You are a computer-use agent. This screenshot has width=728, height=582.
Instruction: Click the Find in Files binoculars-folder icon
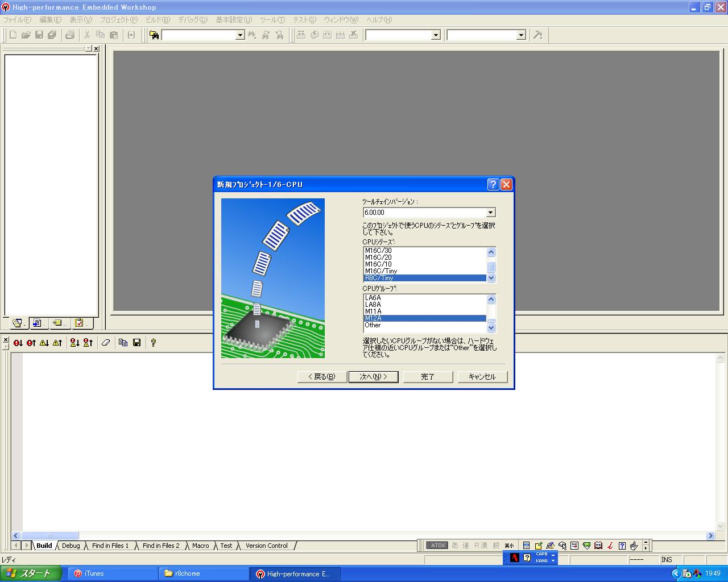click(x=154, y=35)
